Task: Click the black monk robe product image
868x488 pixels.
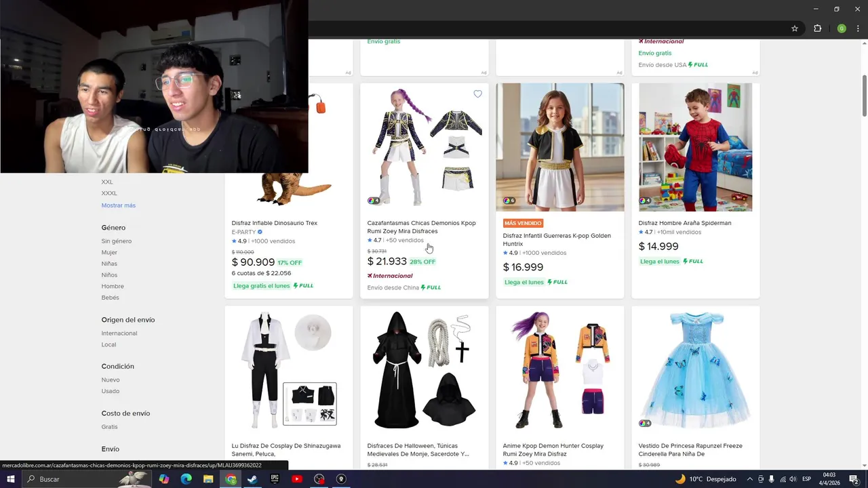Action: pos(425,370)
